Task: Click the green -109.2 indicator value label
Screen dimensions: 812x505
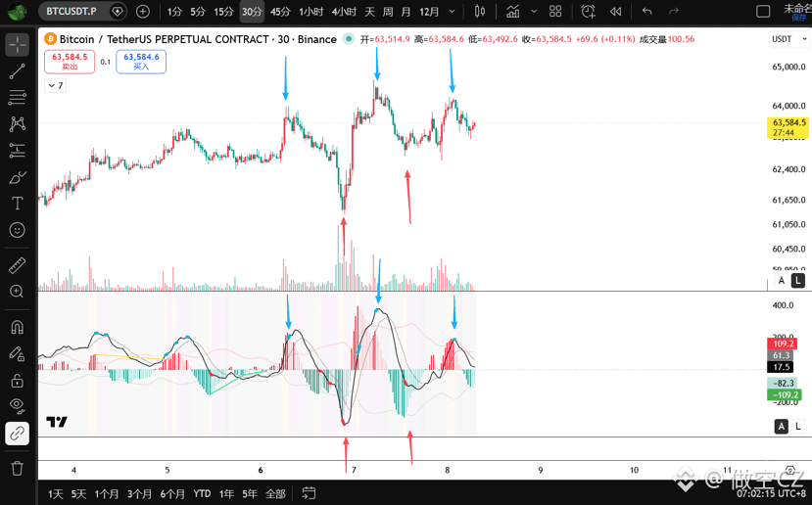Action: 784,394
